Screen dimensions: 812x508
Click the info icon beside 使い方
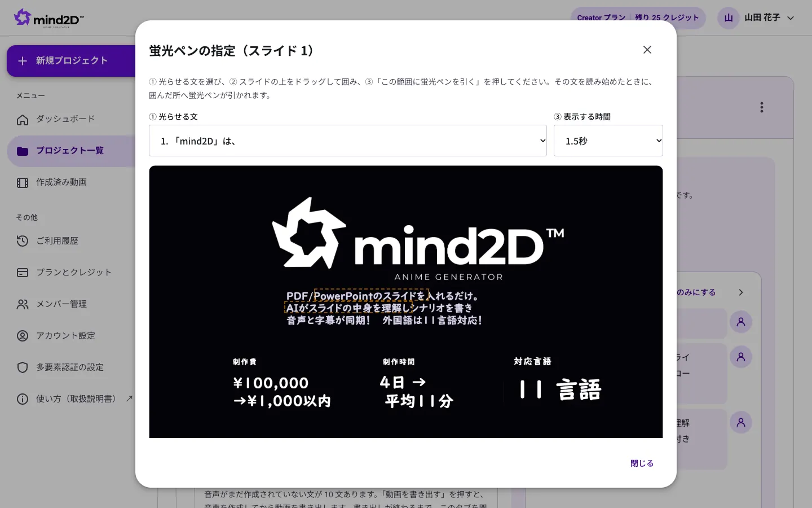23,399
